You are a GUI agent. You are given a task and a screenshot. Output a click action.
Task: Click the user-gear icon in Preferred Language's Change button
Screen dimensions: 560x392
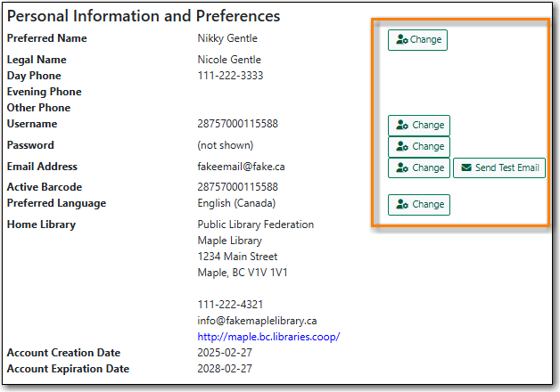(x=402, y=205)
